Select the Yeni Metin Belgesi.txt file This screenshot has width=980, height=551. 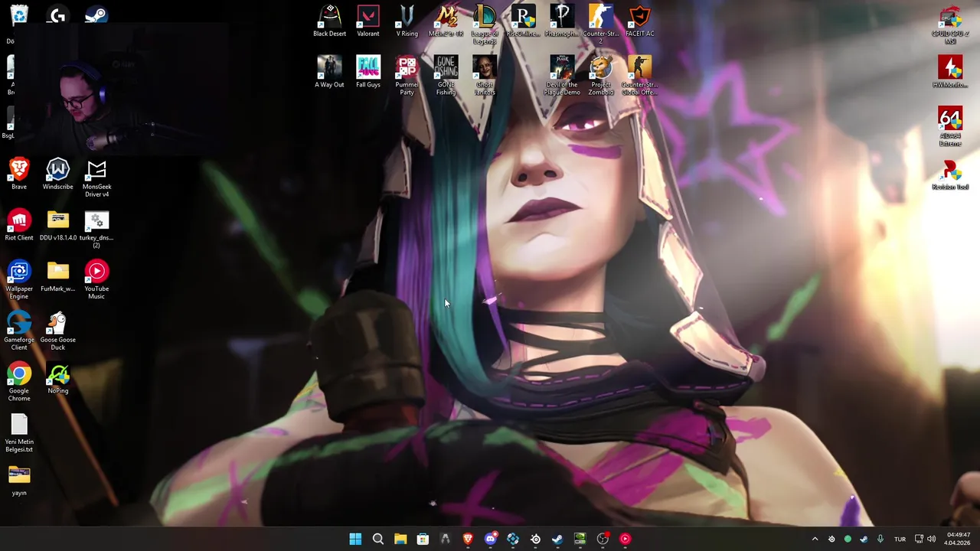19,433
